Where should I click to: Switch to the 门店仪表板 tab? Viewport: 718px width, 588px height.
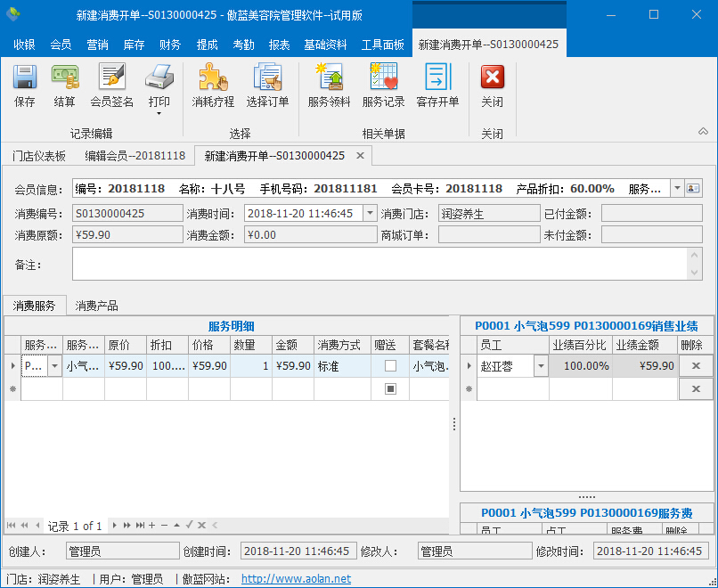[x=39, y=156]
